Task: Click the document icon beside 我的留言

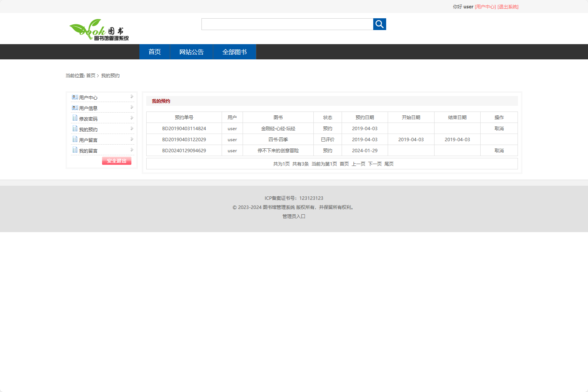Action: pyautogui.click(x=75, y=150)
